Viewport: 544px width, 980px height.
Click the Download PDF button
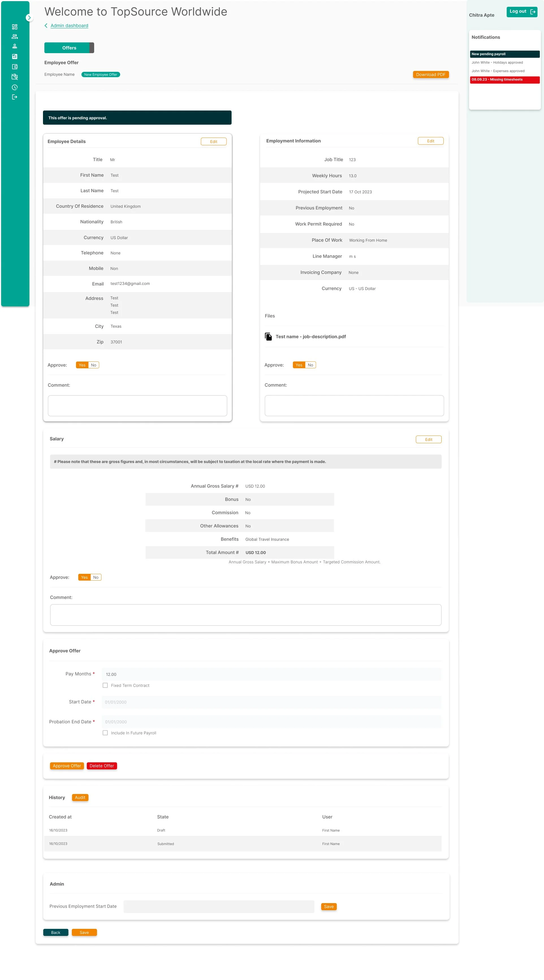(x=430, y=74)
